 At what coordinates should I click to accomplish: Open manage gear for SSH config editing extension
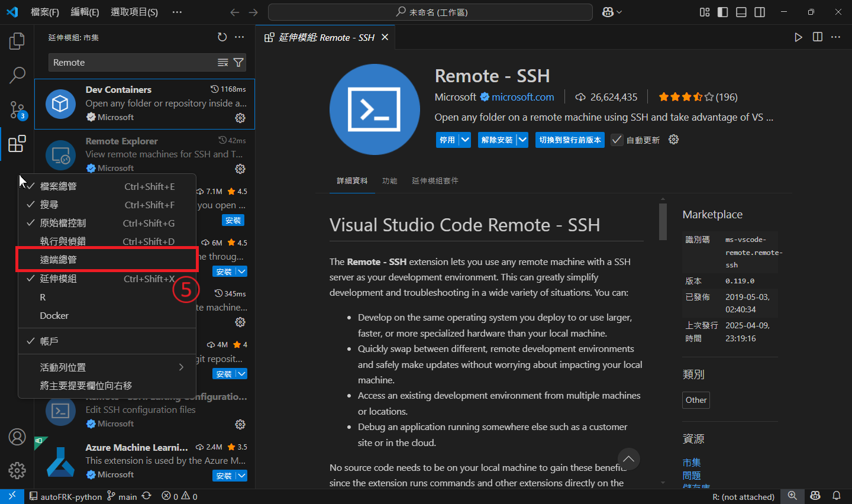point(240,424)
